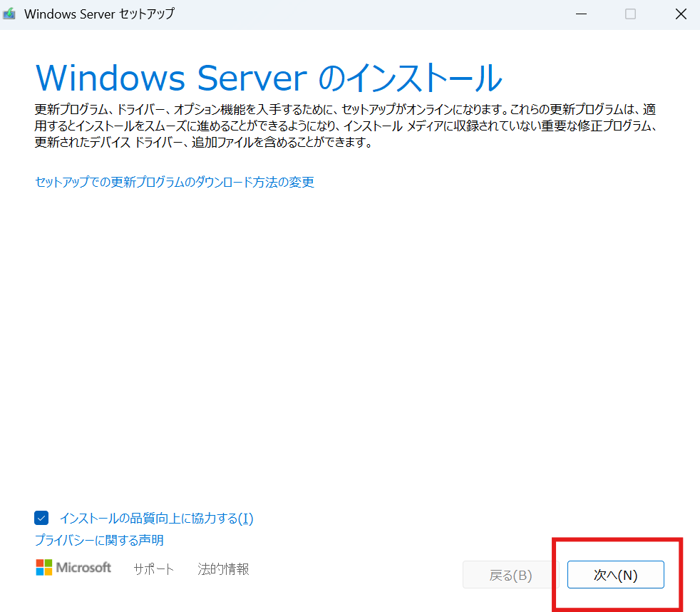Screen dimensions: 700x612
Task: Open セットアップでの更新プログラムのダウンロード方法の変更 link
Action: tap(175, 182)
